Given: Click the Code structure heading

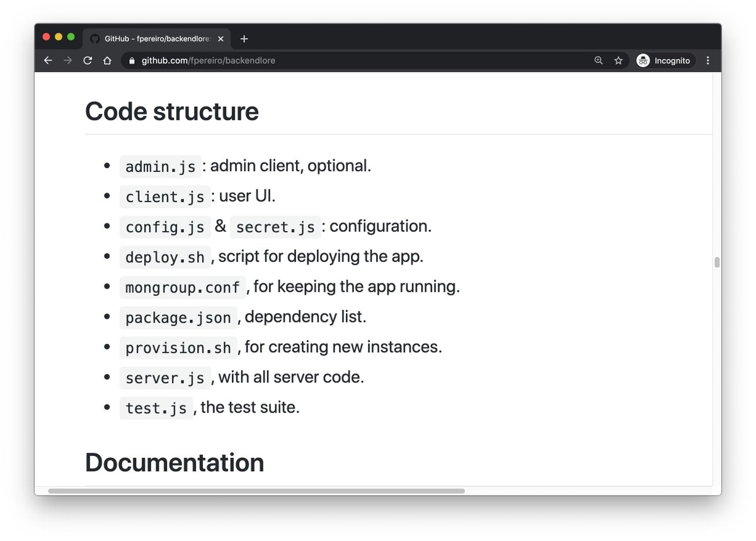Looking at the screenshot, I should (x=172, y=111).
